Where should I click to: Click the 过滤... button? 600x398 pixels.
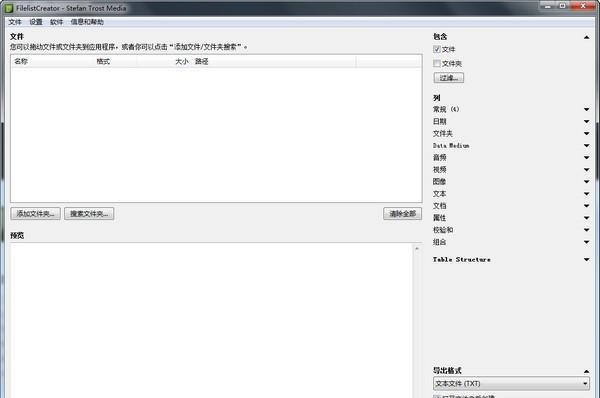[449, 78]
